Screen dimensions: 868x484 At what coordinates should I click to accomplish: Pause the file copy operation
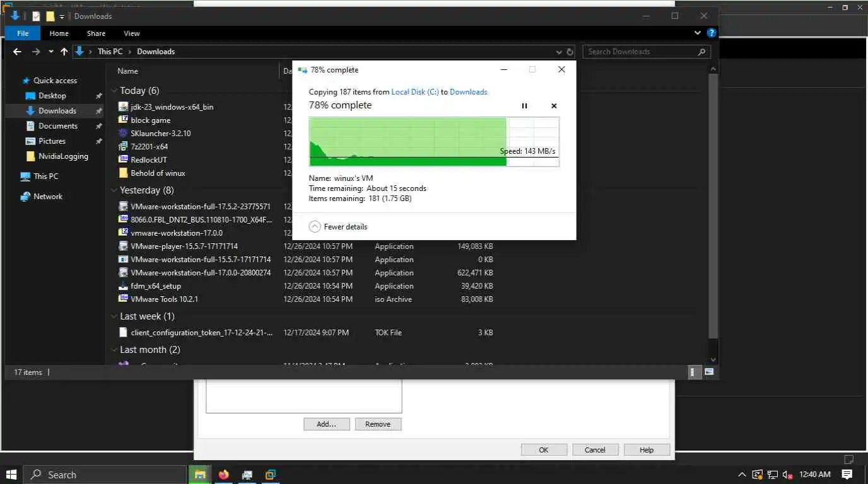[524, 106]
